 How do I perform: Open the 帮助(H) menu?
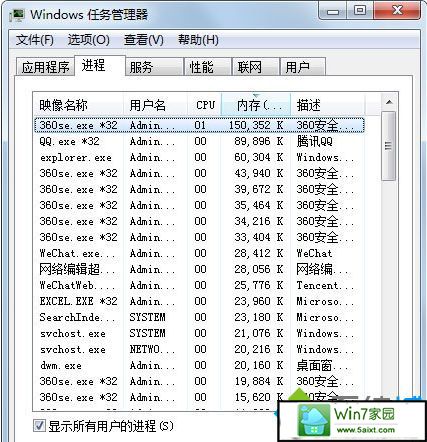198,40
